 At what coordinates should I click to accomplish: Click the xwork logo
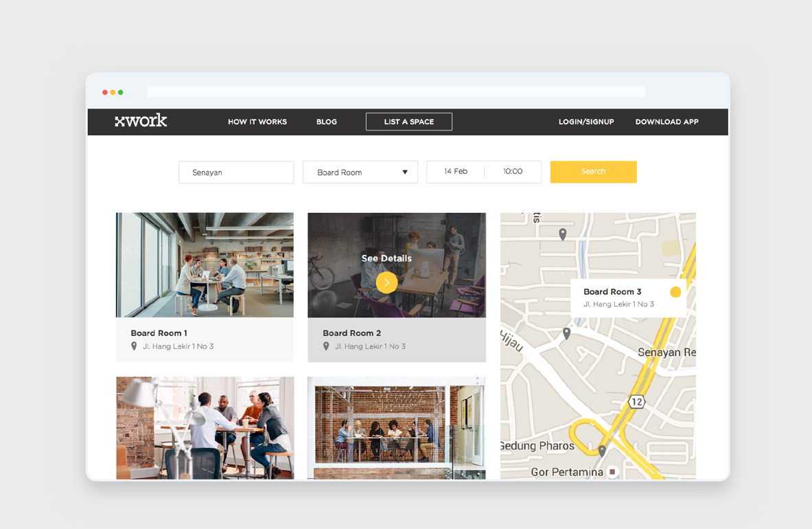pyautogui.click(x=140, y=120)
